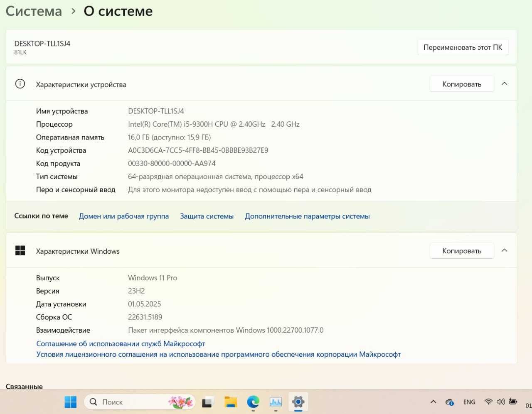Image resolution: width=532 pixels, height=414 pixels.
Task: Click Переименовать этот ПК button
Action: point(463,47)
